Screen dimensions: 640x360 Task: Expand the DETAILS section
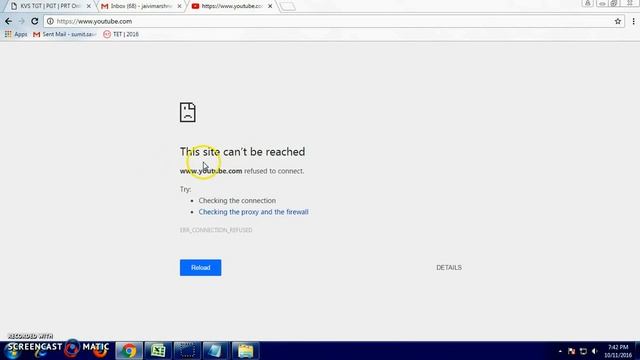[449, 268]
